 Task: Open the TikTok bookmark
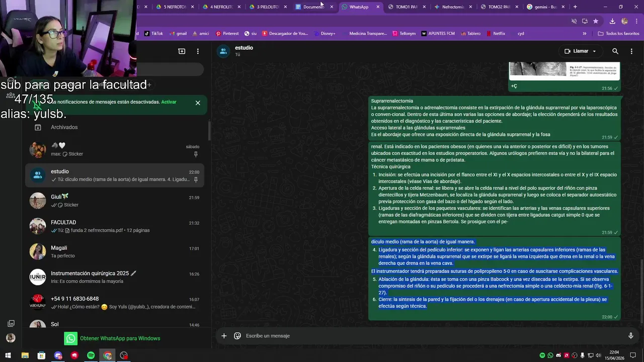coord(153,34)
